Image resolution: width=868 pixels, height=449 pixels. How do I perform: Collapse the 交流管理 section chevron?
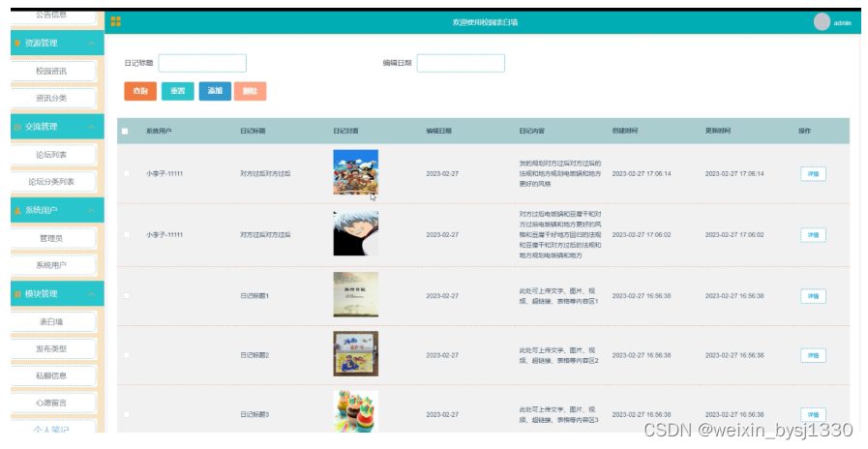[x=91, y=127]
